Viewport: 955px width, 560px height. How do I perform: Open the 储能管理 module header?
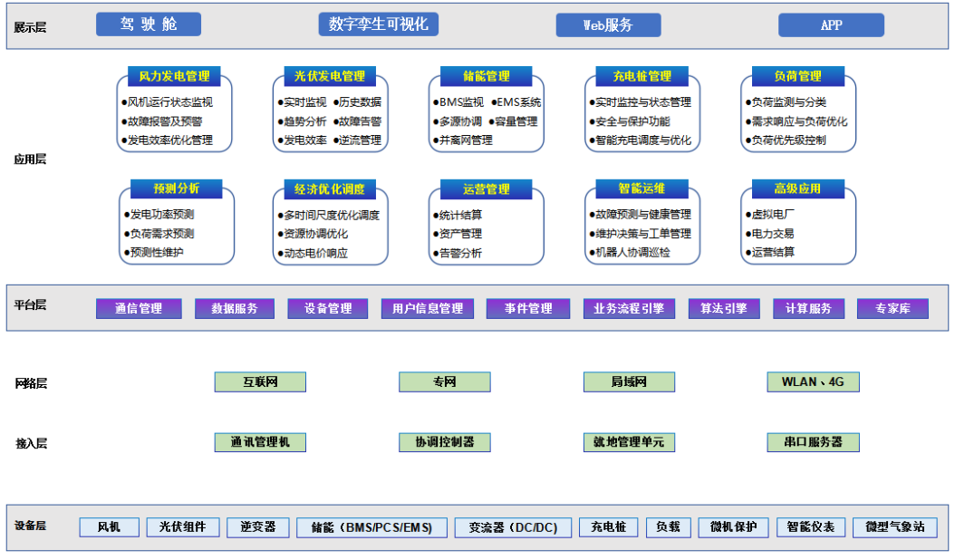tap(486, 76)
